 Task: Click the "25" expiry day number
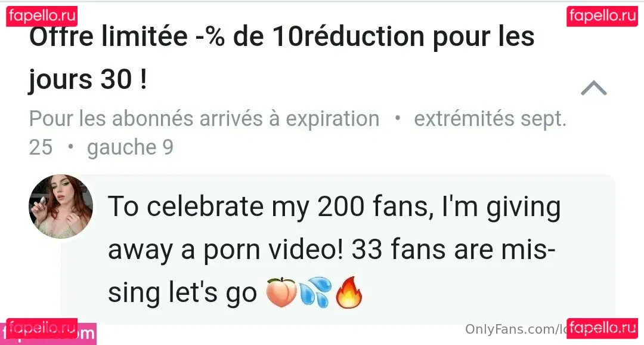point(41,147)
